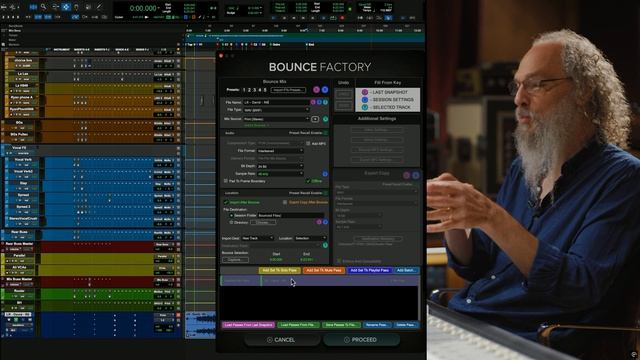Select Directory radio button
This screenshot has height=360, width=640.
pos(231,222)
